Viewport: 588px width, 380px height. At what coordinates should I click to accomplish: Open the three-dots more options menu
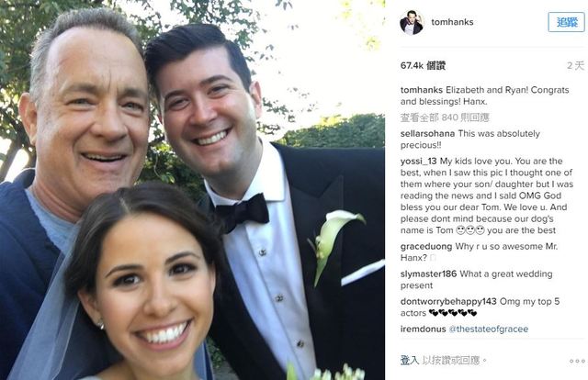click(577, 362)
